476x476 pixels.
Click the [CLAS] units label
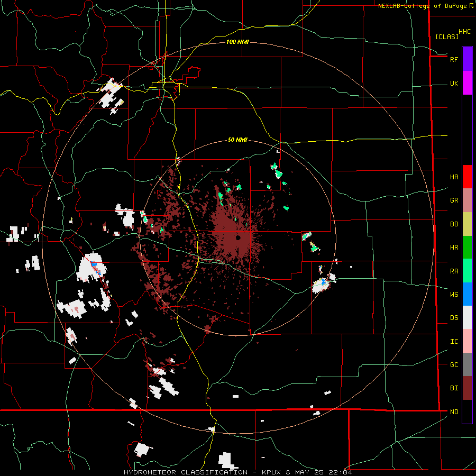(x=447, y=36)
